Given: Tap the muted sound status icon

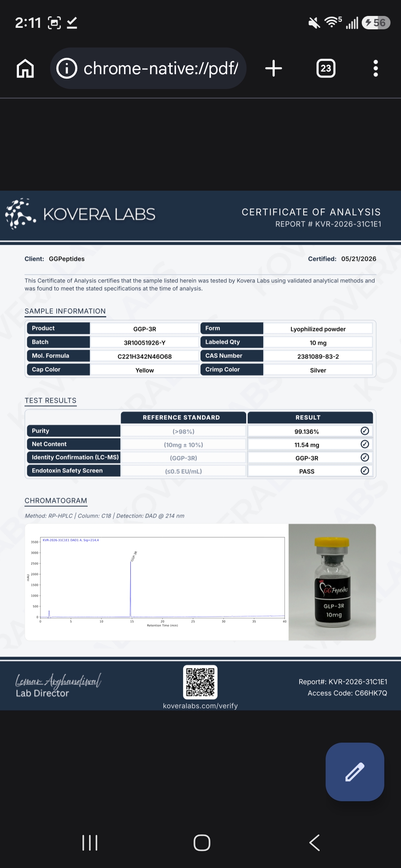Looking at the screenshot, I should (x=314, y=23).
